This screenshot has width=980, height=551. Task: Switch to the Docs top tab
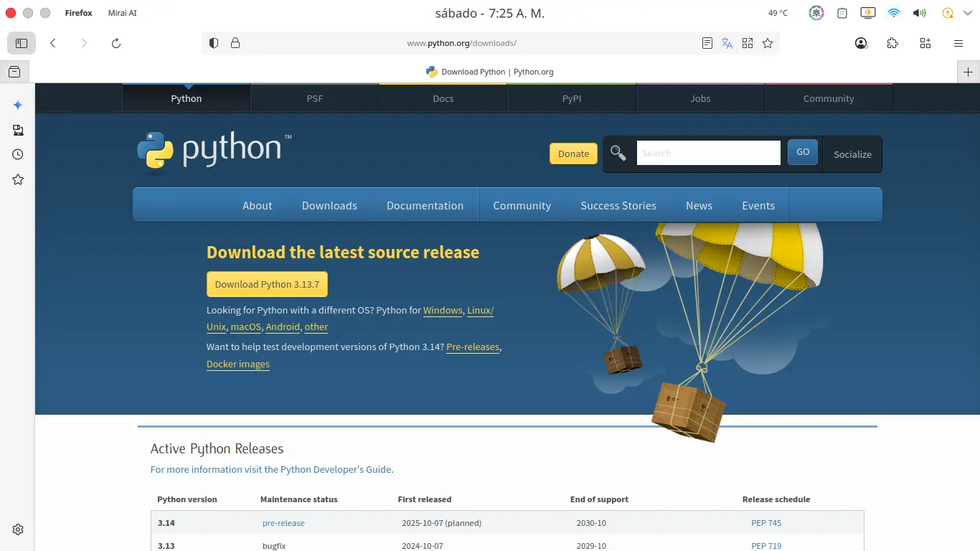pyautogui.click(x=443, y=98)
